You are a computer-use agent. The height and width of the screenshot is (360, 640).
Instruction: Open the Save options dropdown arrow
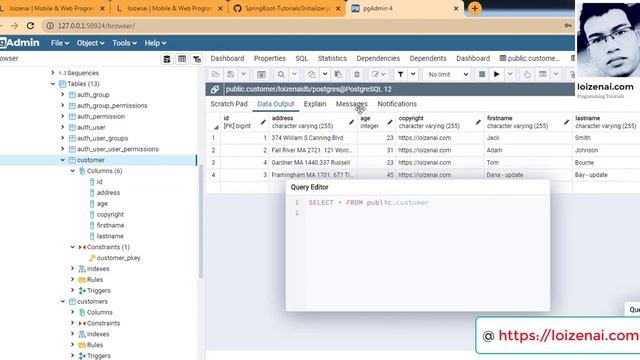click(243, 74)
